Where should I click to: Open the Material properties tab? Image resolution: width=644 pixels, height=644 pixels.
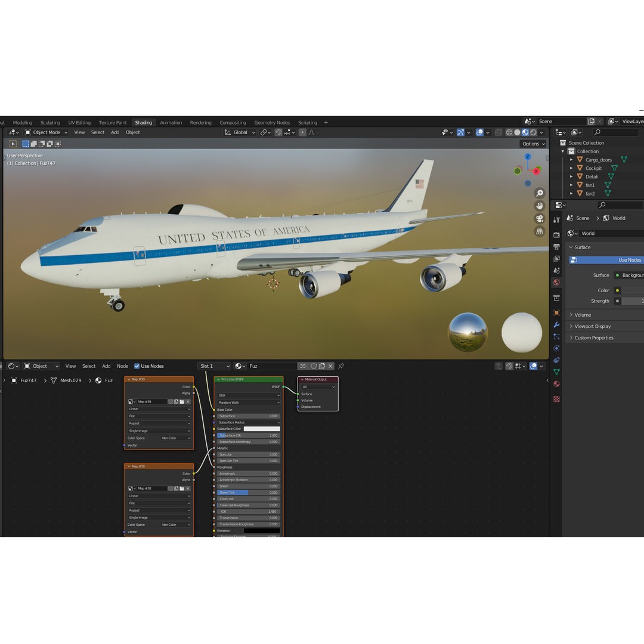coord(556,383)
